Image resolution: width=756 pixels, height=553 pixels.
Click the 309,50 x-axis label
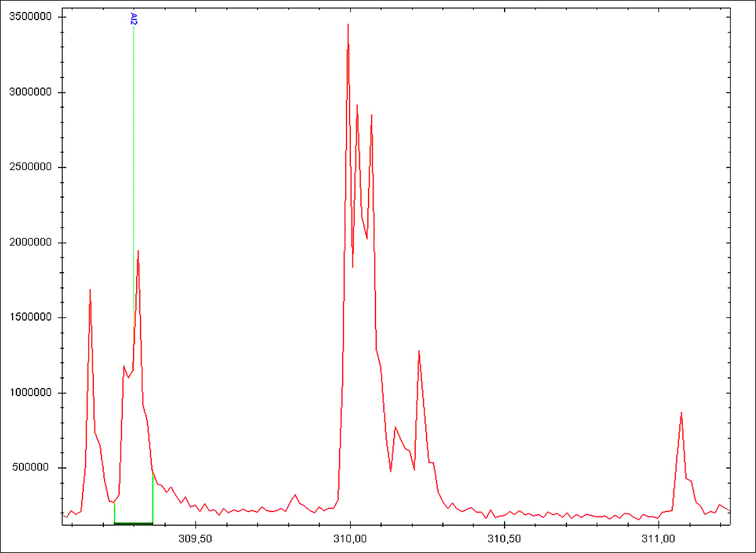tap(196, 539)
